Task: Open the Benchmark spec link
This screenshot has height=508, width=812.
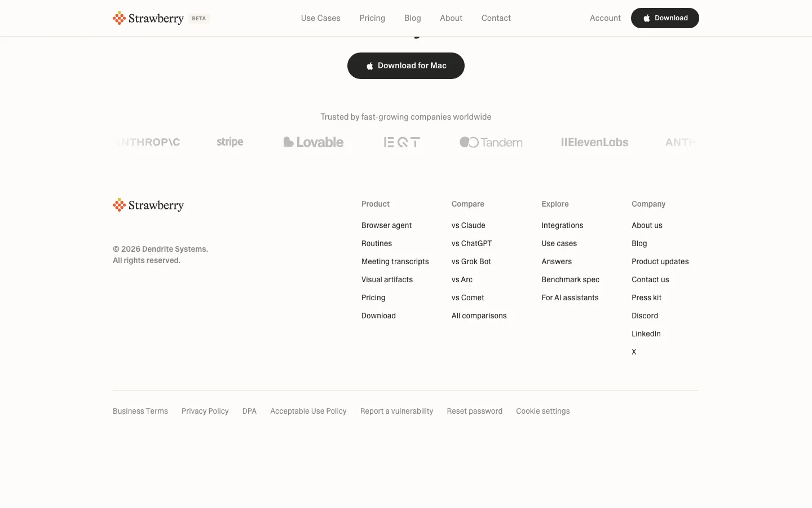Action: point(571,279)
